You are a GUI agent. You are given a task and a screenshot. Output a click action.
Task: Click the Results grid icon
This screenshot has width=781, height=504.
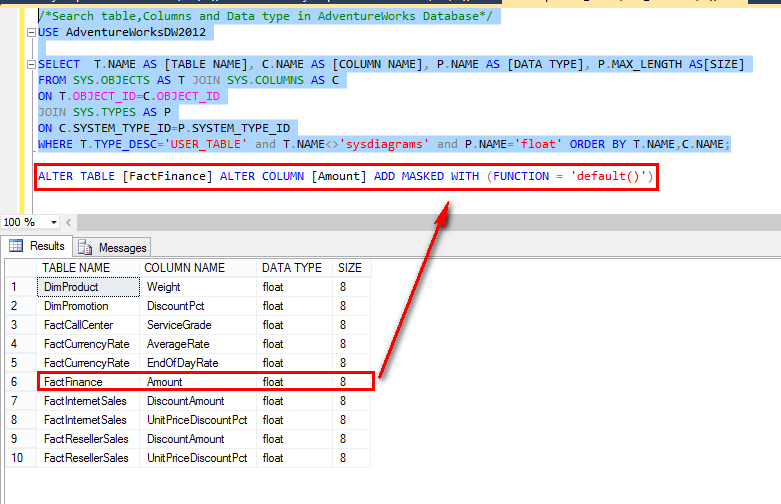pyautogui.click(x=16, y=246)
